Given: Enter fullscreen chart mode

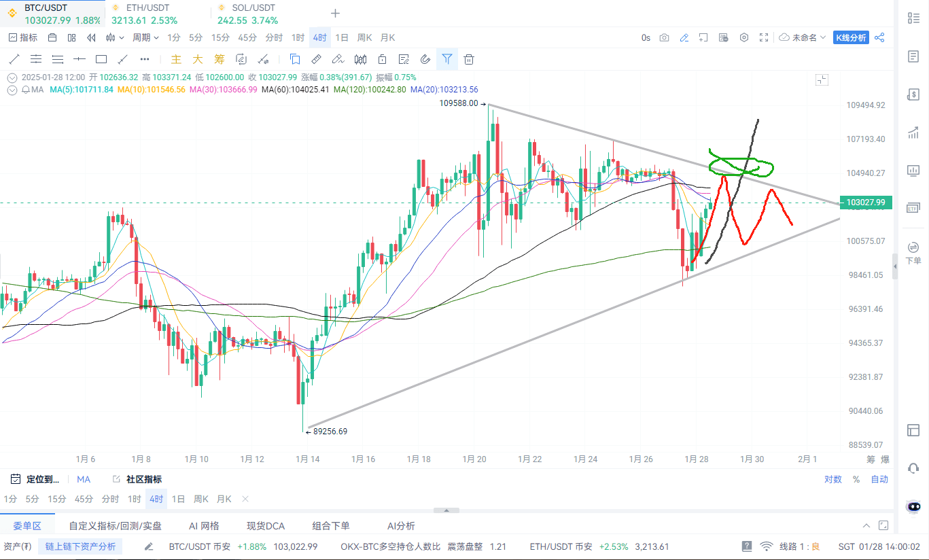Looking at the screenshot, I should point(764,38).
